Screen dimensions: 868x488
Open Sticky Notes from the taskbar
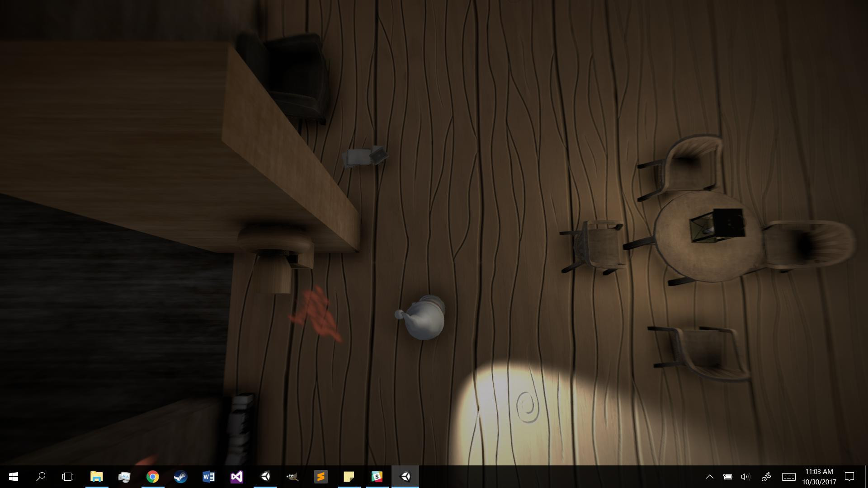[349, 477]
